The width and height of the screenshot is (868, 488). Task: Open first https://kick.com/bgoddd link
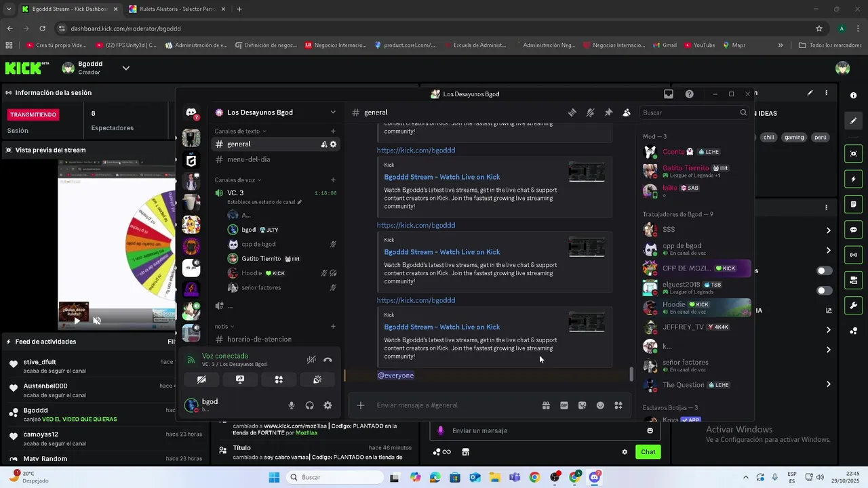coord(416,150)
